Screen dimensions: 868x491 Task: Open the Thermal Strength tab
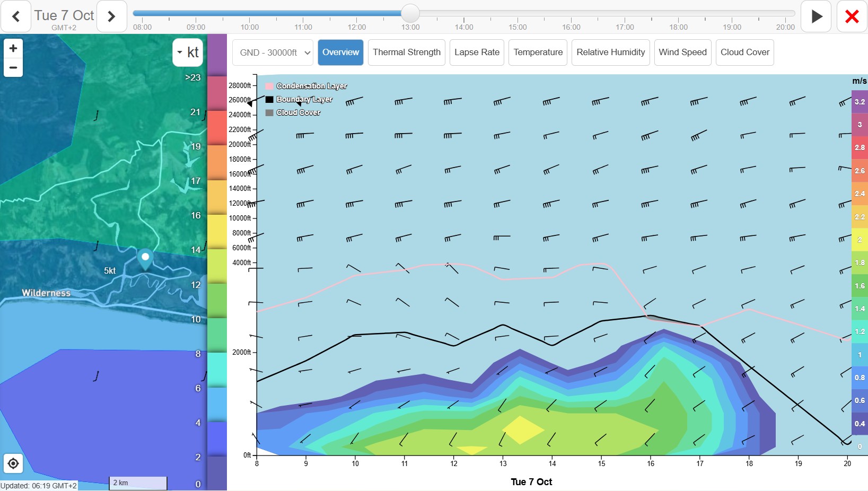(406, 52)
